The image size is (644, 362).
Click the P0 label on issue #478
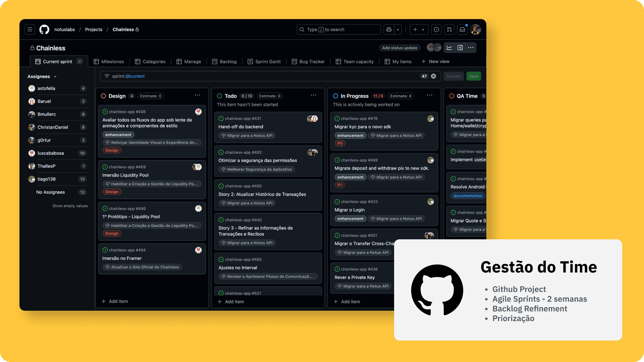(x=340, y=143)
